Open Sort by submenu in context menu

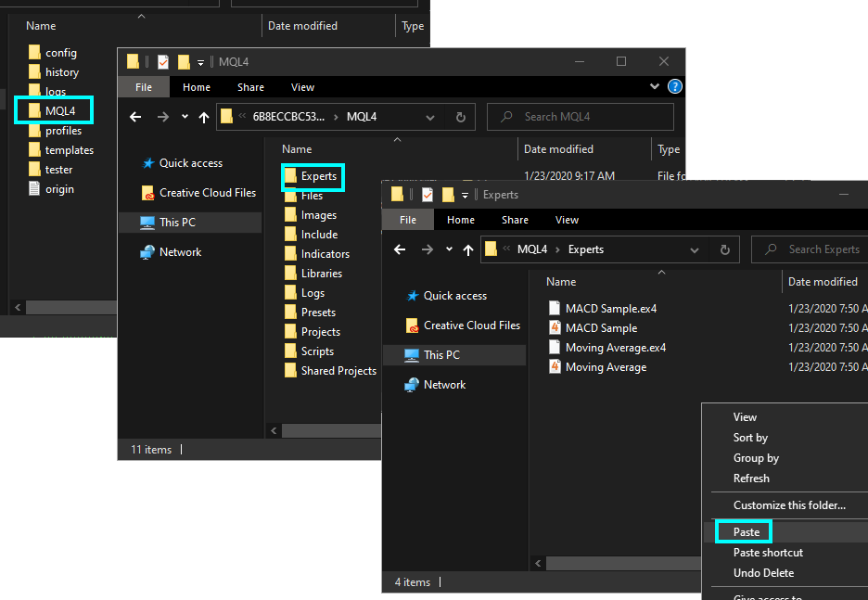750,438
